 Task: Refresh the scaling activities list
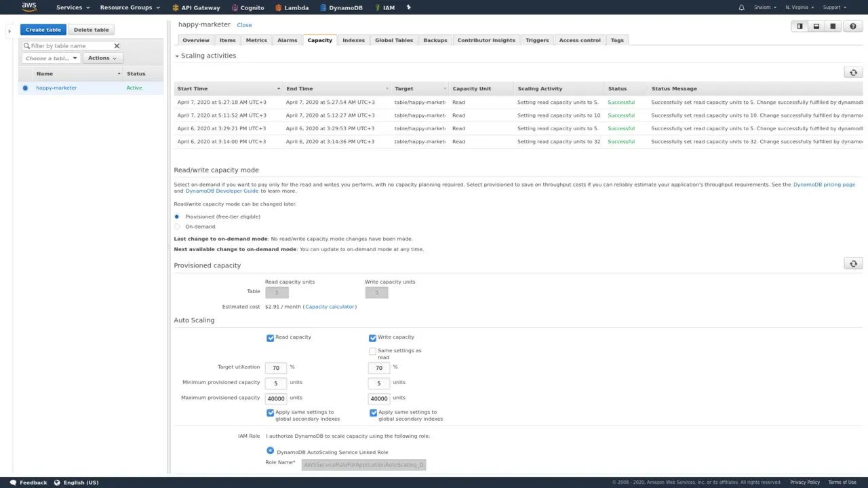pyautogui.click(x=853, y=72)
